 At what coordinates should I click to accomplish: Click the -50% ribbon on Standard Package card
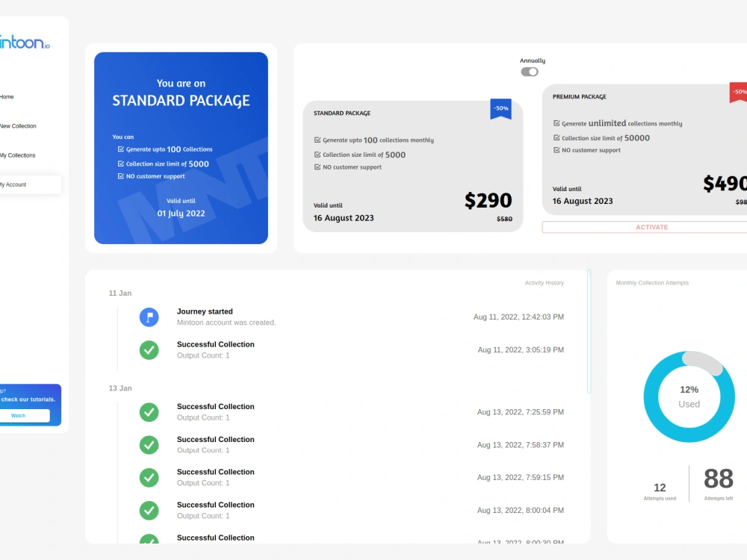click(x=500, y=109)
